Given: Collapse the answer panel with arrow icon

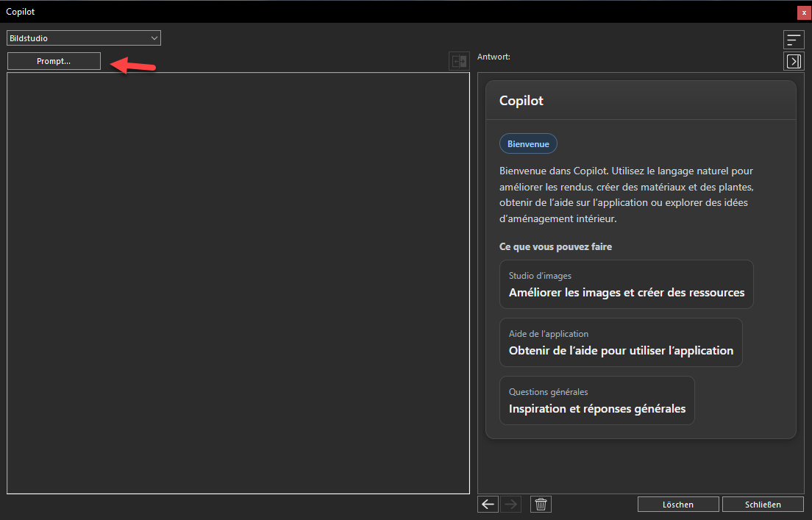Looking at the screenshot, I should 794,61.
